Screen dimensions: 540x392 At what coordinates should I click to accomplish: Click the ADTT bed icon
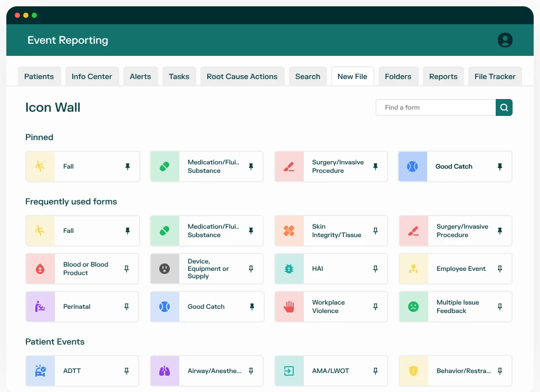tap(40, 371)
